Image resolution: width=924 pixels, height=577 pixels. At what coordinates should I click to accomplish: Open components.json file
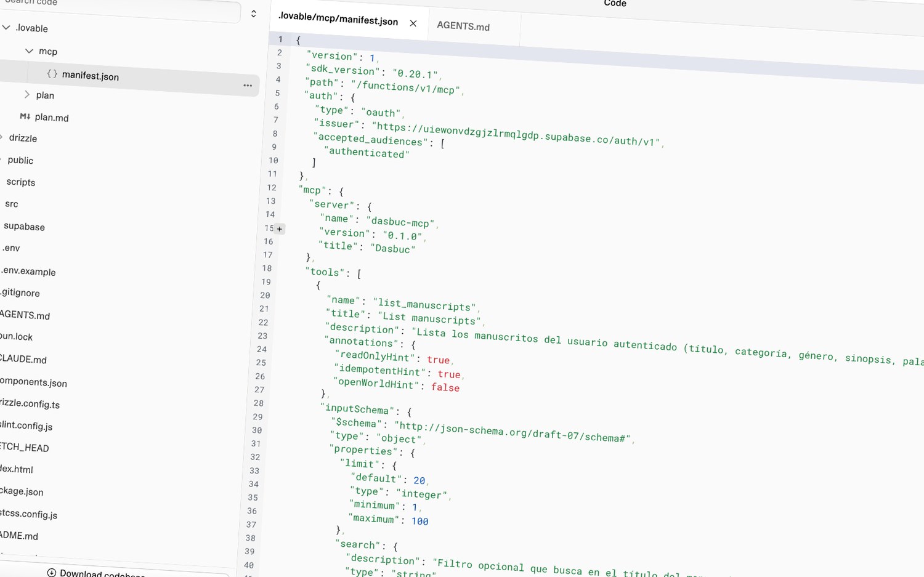pyautogui.click(x=33, y=382)
